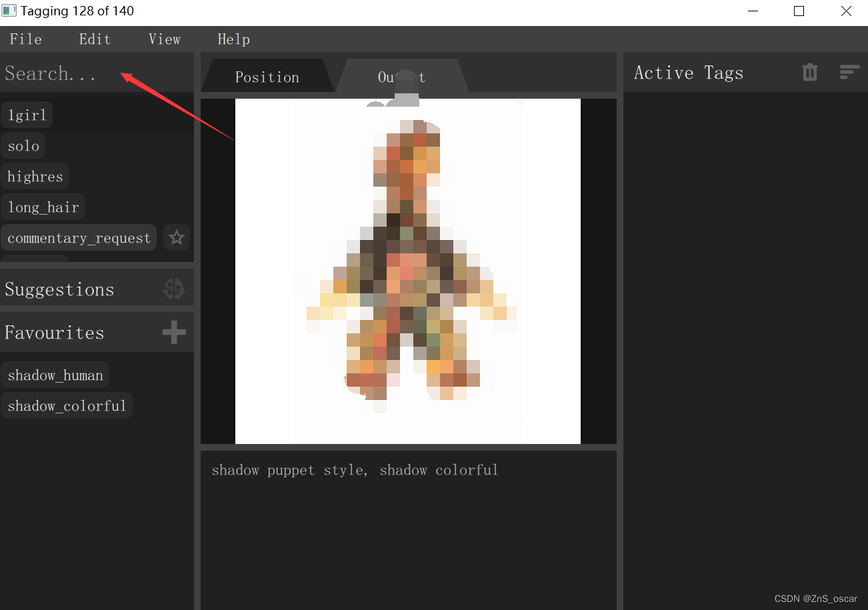Open the File menu
The width and height of the screenshot is (868, 610).
tap(25, 39)
